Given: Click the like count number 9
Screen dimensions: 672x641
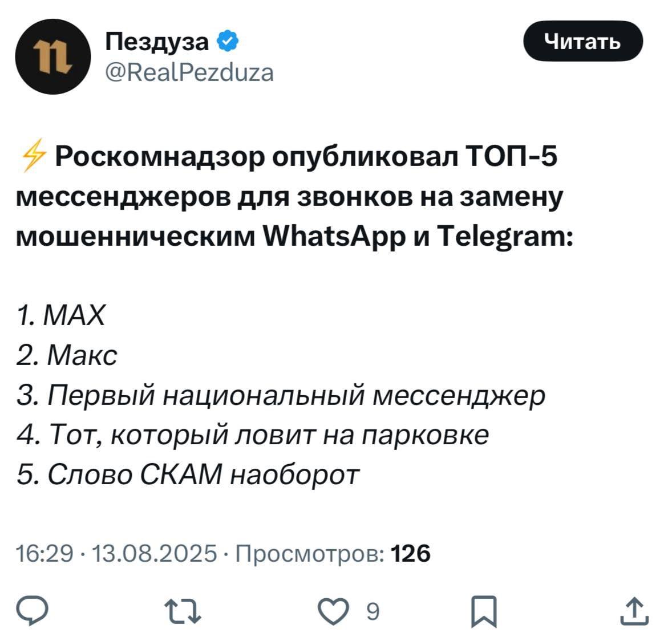Looking at the screenshot, I should (371, 612).
